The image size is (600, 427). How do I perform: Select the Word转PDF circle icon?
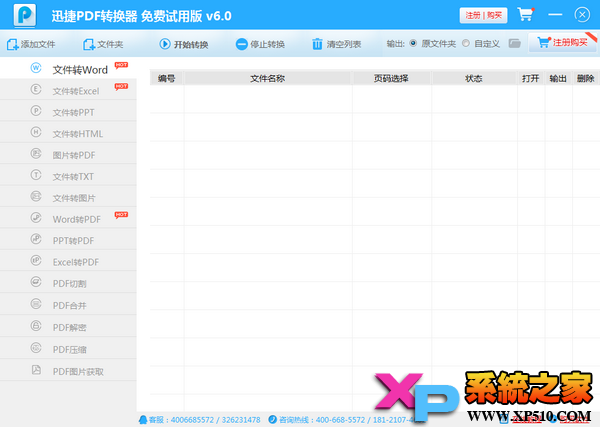(36, 218)
